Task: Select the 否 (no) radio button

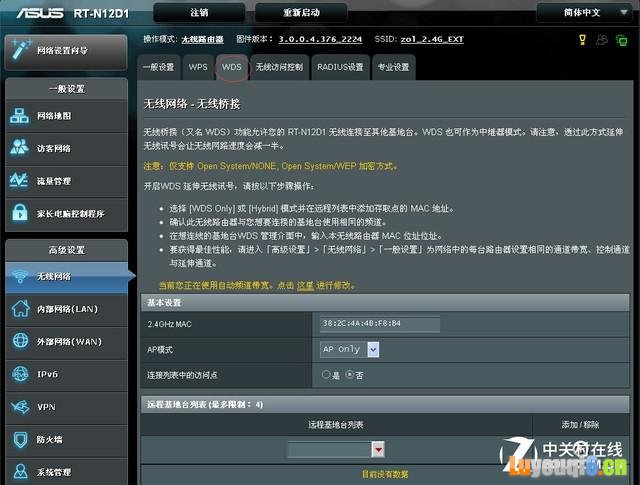Action: [x=350, y=374]
